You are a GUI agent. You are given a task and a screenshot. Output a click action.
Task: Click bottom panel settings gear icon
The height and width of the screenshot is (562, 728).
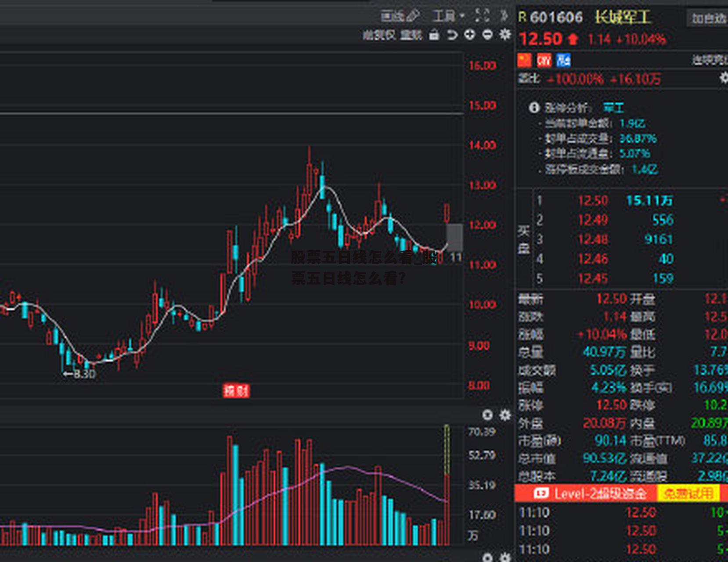click(505, 558)
